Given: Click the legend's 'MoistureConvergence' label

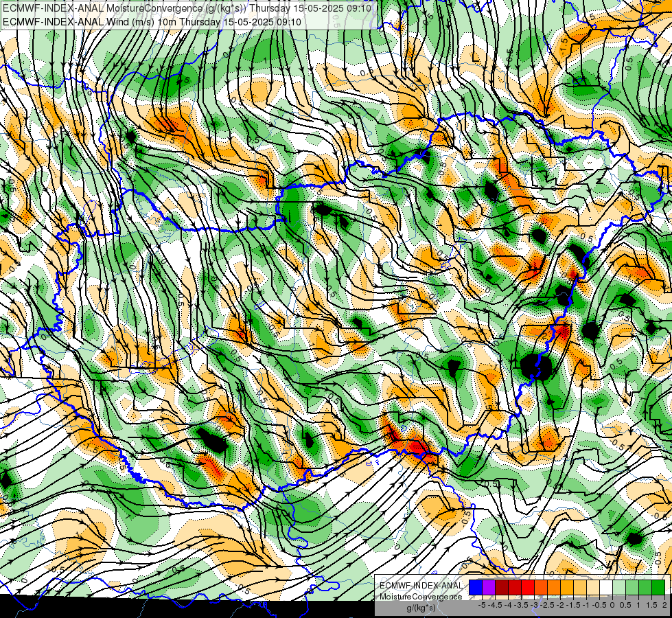Looking at the screenshot, I should coord(421,597).
